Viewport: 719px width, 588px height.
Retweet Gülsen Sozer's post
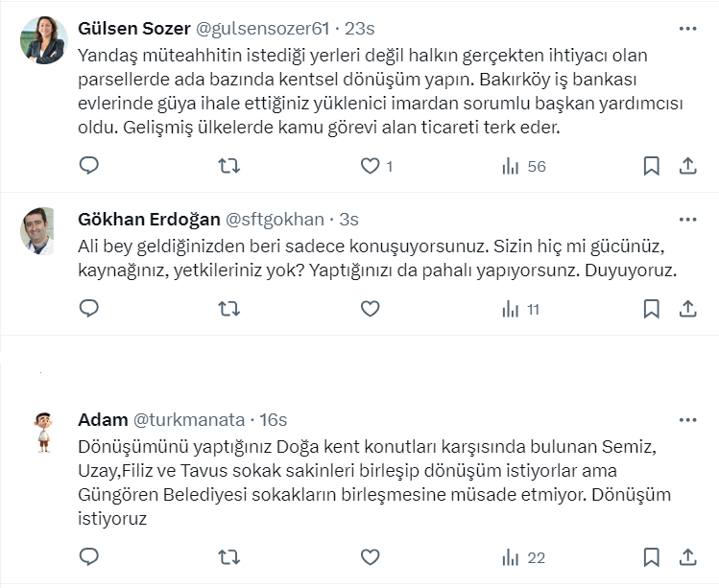pyautogui.click(x=229, y=166)
